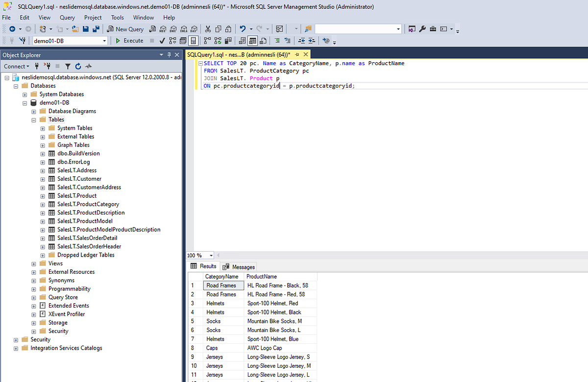
Task: Click the XMLA query icon
Action: pos(184,29)
